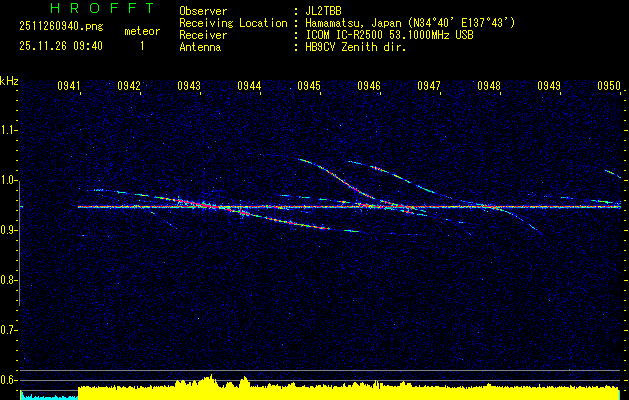Click the 0.9 frequency axis label
Image resolution: width=629 pixels, height=400 pixels.
(10, 230)
